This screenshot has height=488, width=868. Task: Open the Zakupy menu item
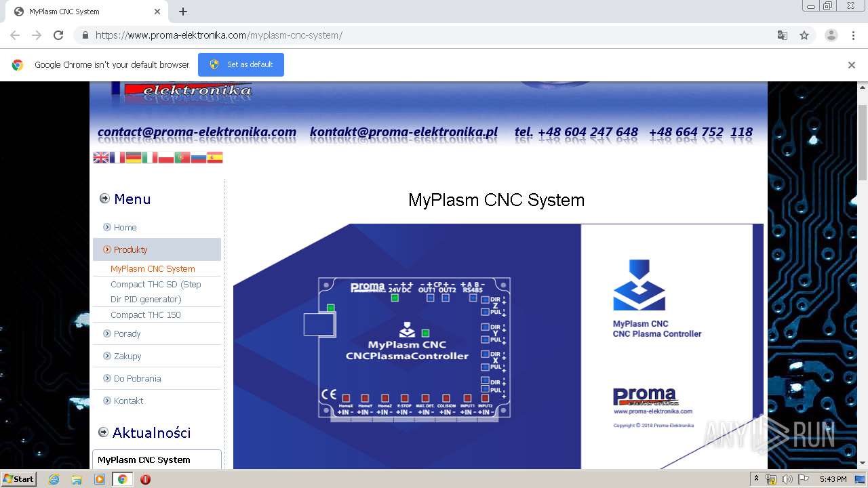coord(127,356)
